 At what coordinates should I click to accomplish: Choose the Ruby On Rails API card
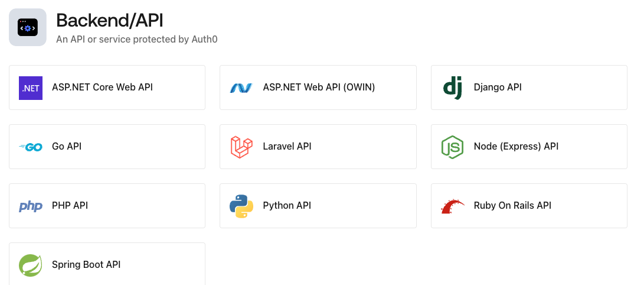point(529,206)
